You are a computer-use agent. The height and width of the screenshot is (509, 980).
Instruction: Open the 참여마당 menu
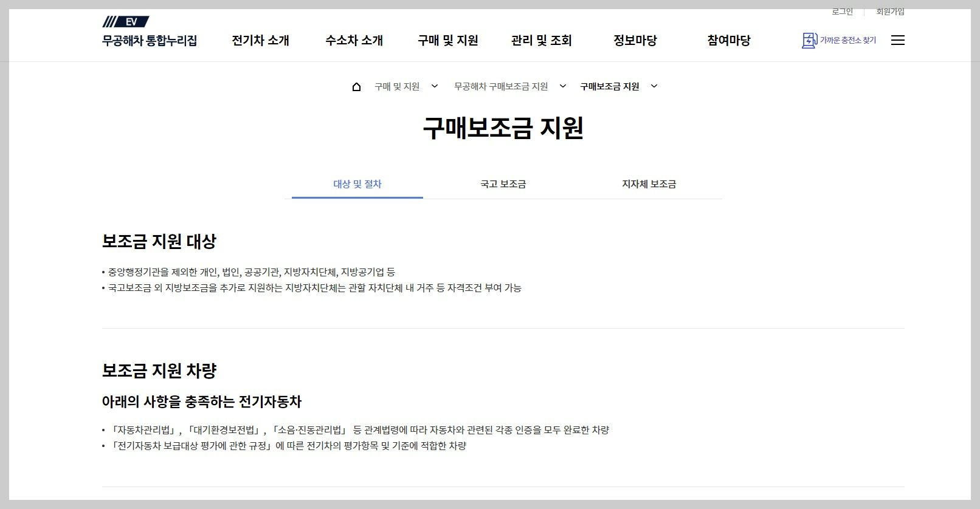pyautogui.click(x=729, y=41)
